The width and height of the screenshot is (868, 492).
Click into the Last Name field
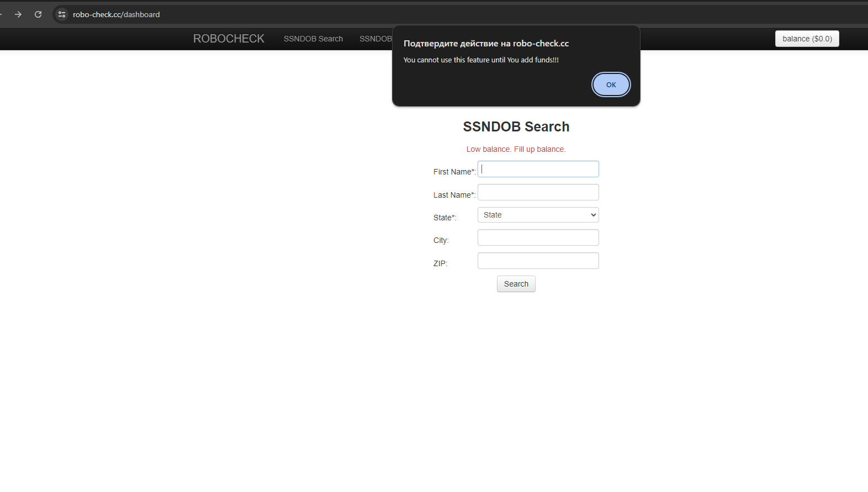pyautogui.click(x=538, y=192)
